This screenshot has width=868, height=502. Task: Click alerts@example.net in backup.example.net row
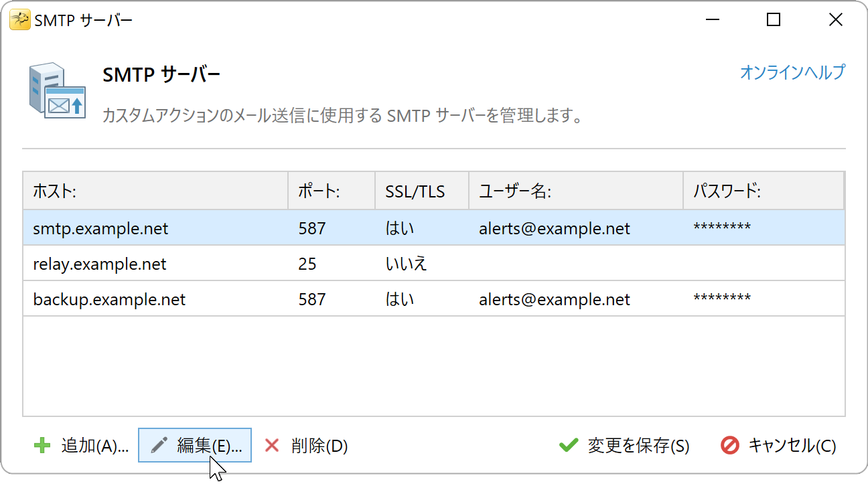pos(555,300)
